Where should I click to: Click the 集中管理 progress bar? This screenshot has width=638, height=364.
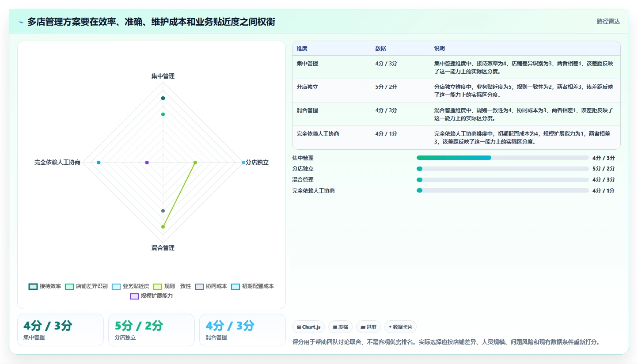(503, 158)
